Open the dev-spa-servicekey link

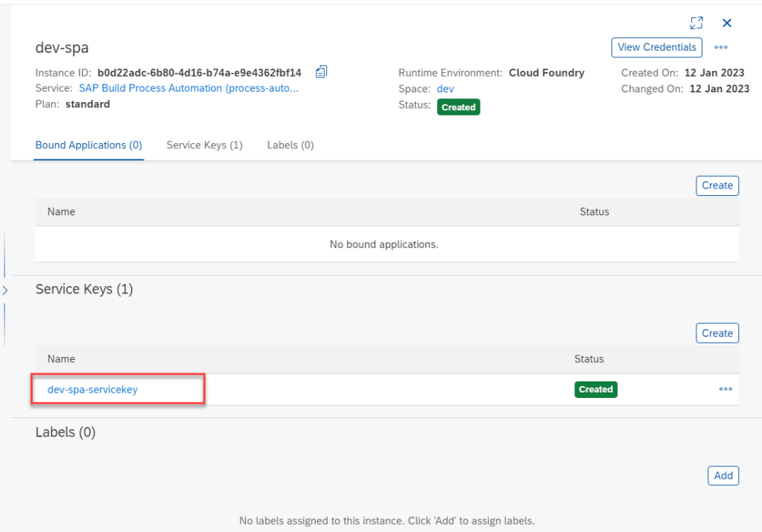point(92,389)
